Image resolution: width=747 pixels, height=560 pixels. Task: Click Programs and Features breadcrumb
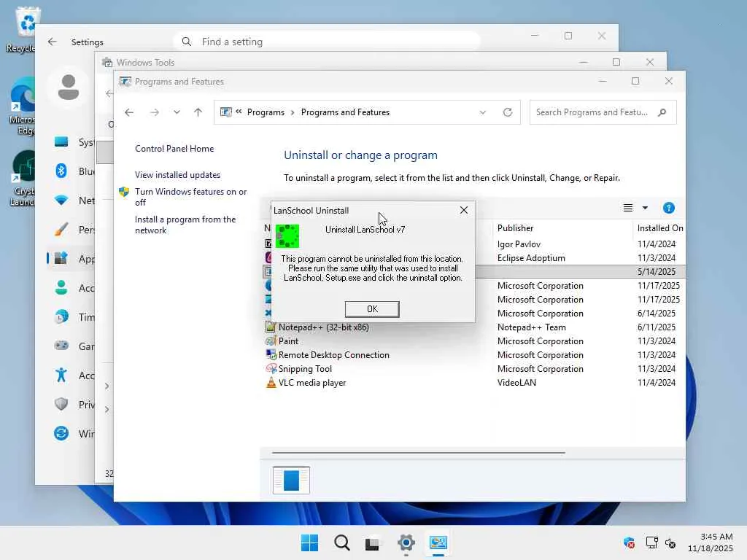pyautogui.click(x=345, y=112)
